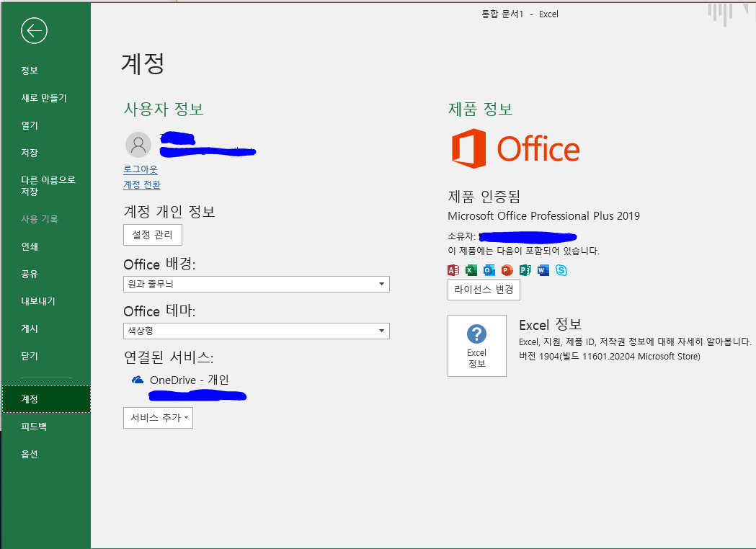The height and width of the screenshot is (549, 756).
Task: Click the 로그아웃 link
Action: (x=141, y=169)
